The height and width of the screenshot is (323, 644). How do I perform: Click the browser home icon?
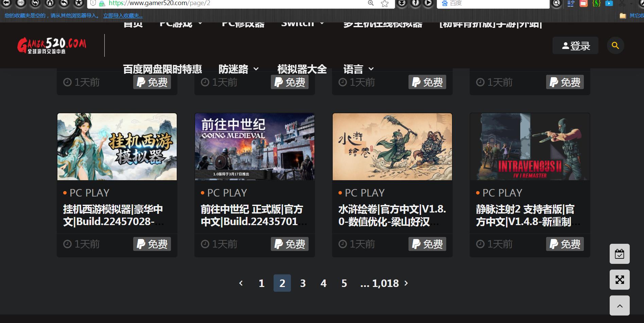pyautogui.click(x=50, y=3)
